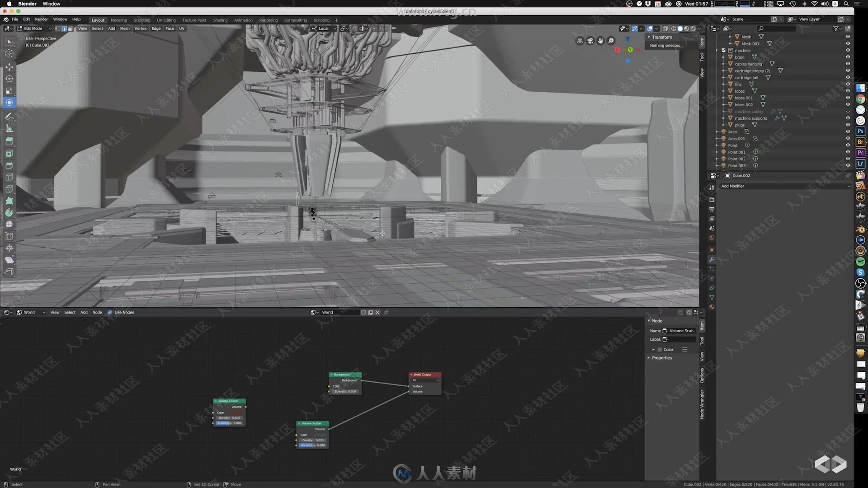868x488 pixels.
Task: Open the Modifier properties wrench tab
Action: [x=712, y=259]
